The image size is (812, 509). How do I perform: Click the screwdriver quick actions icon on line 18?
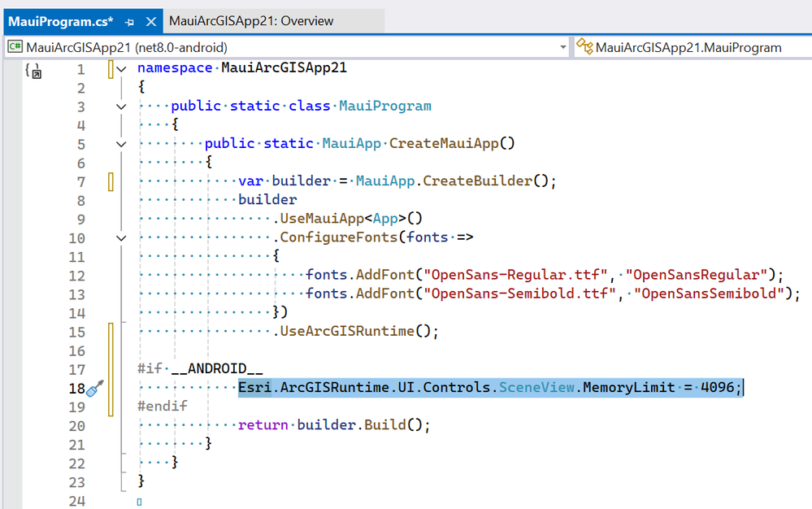click(x=95, y=389)
